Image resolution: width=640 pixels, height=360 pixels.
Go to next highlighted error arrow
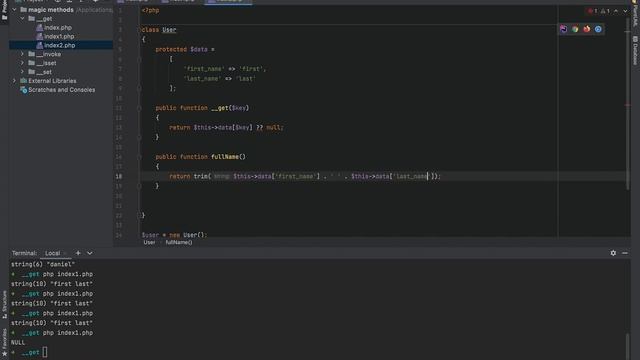click(x=625, y=11)
